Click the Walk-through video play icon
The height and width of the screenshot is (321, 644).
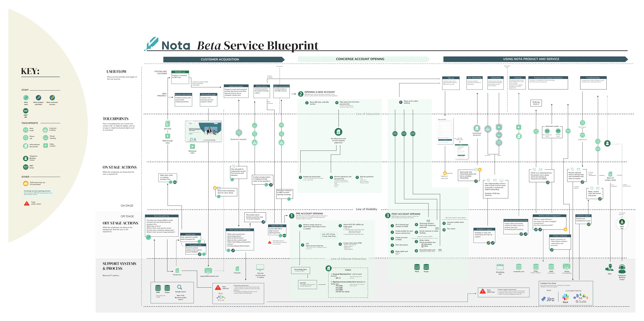pyautogui.click(x=168, y=136)
